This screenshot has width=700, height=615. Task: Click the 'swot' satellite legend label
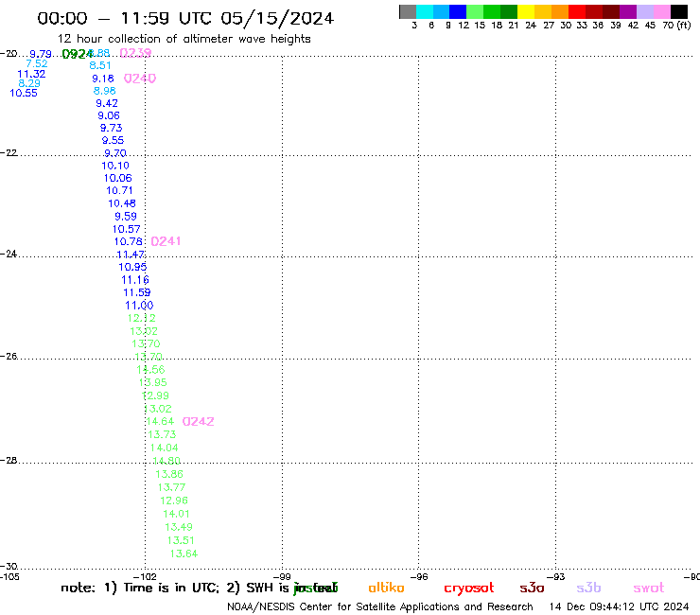648,589
